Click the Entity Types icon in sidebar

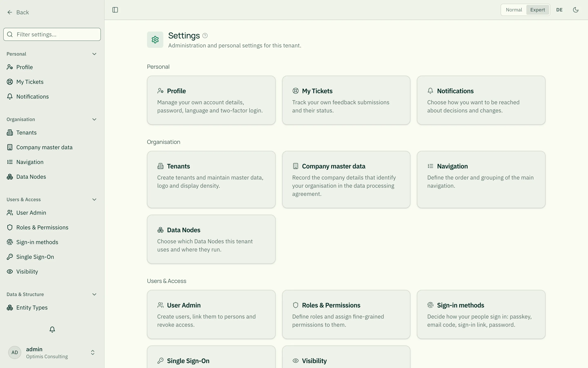coord(10,308)
